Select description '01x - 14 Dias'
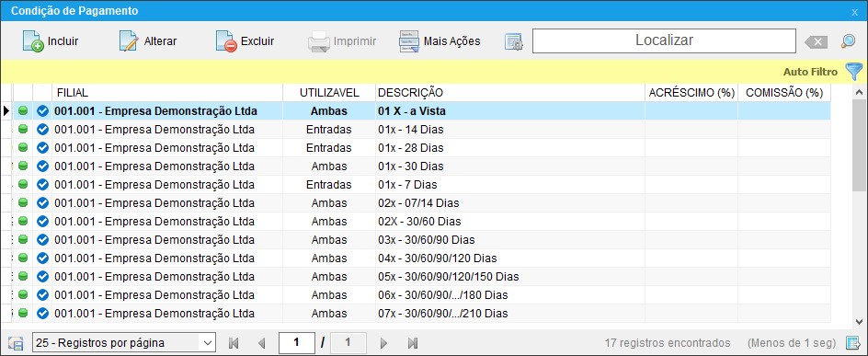The image size is (868, 356). [411, 130]
